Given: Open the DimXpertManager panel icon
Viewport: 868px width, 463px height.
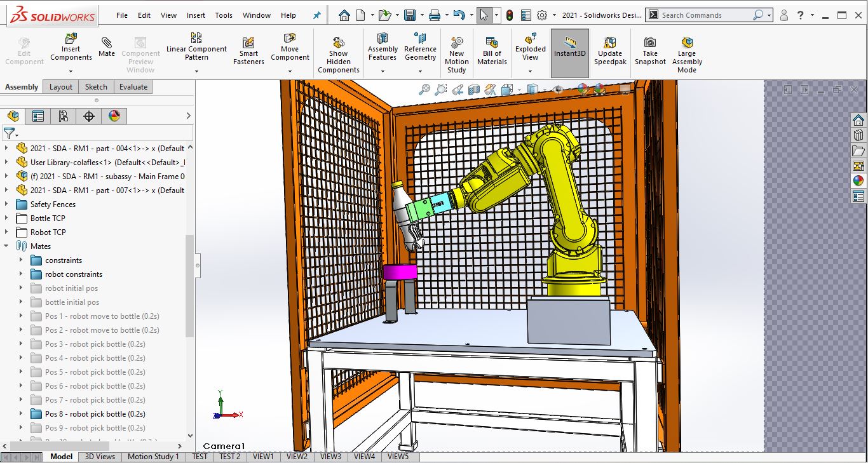Looking at the screenshot, I should click(x=89, y=116).
